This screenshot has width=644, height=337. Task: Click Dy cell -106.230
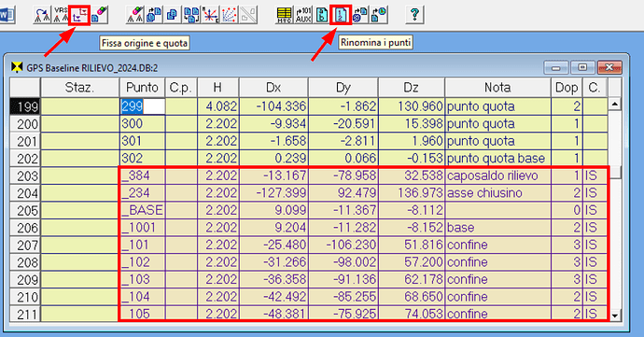click(x=343, y=245)
